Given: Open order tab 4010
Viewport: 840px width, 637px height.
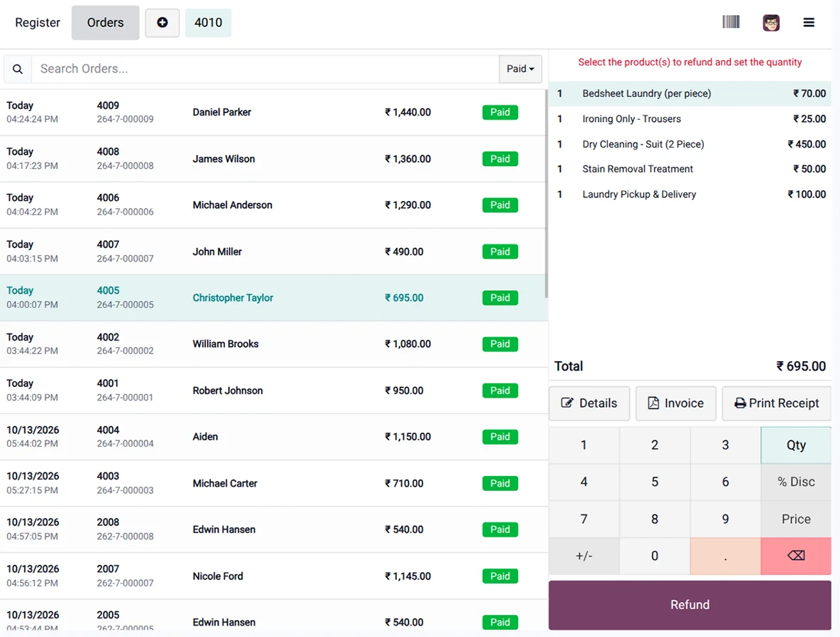Looking at the screenshot, I should click(x=208, y=23).
